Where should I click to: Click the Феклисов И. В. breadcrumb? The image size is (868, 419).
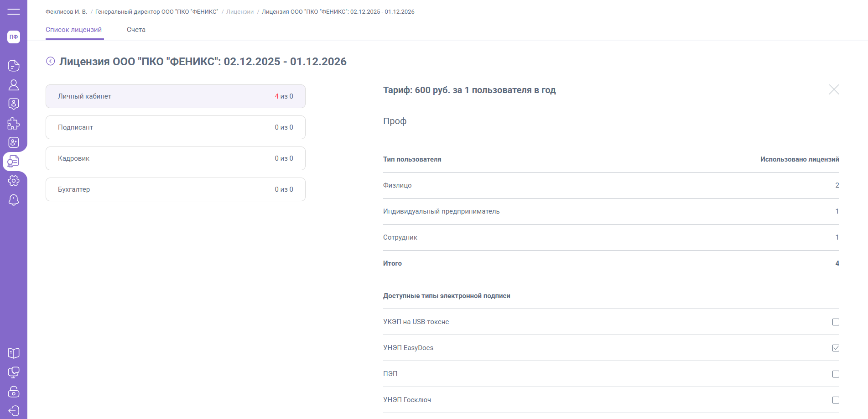(66, 12)
